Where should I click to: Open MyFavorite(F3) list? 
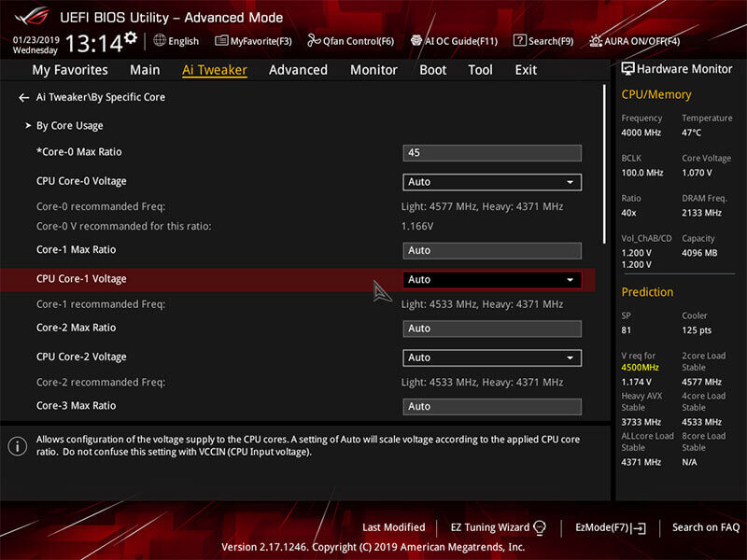(253, 41)
